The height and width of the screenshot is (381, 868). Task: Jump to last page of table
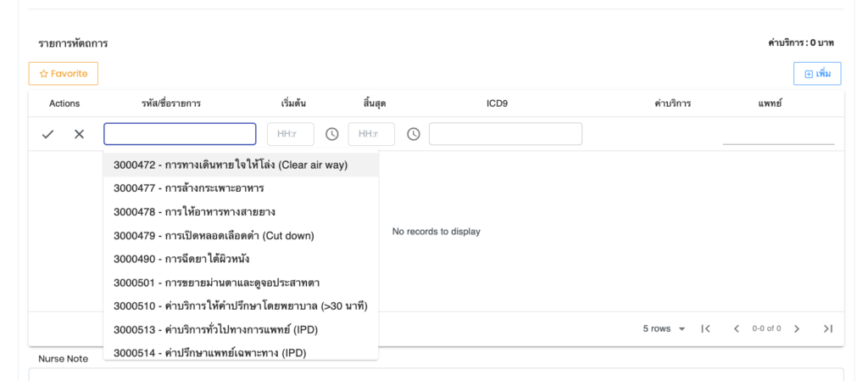[828, 328]
